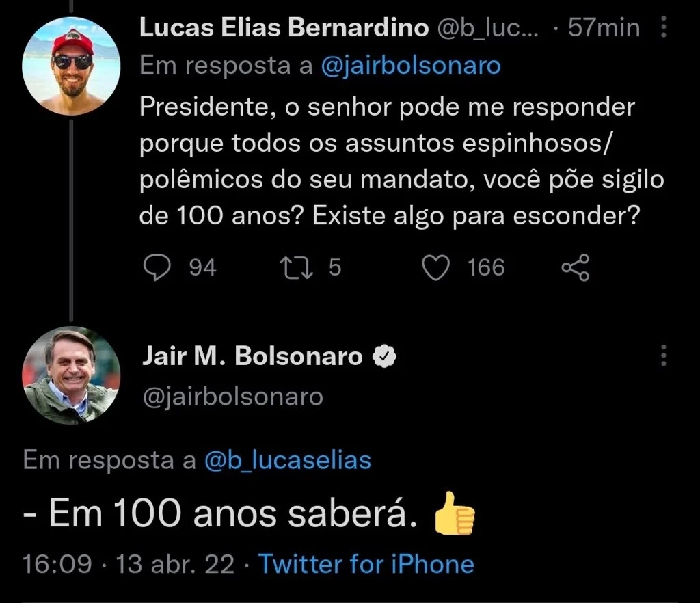Open the share icon on Lucas's tweet

click(576, 266)
